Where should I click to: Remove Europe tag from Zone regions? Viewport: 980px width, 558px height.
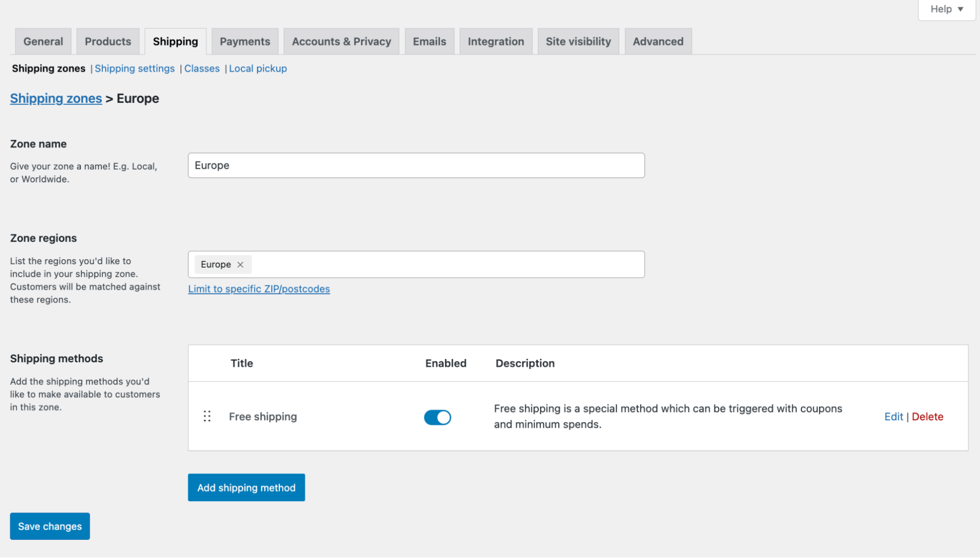pos(241,264)
